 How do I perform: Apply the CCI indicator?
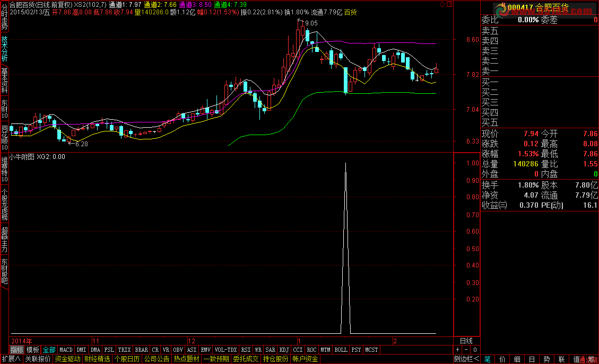click(x=298, y=350)
